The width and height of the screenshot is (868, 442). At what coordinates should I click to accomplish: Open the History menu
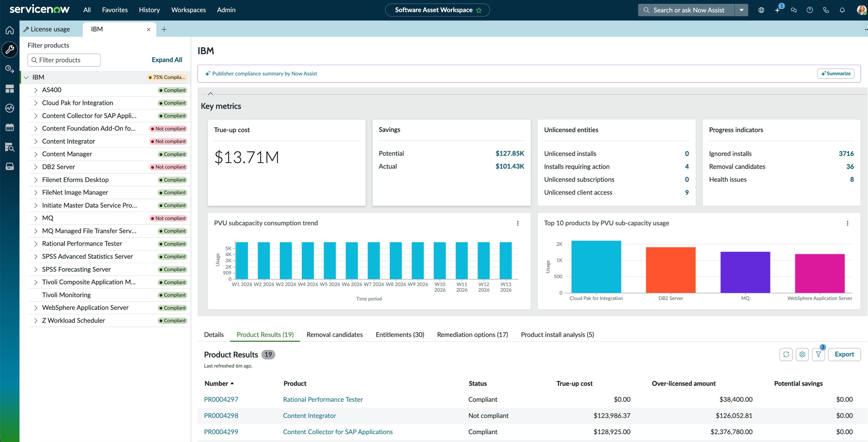click(149, 10)
